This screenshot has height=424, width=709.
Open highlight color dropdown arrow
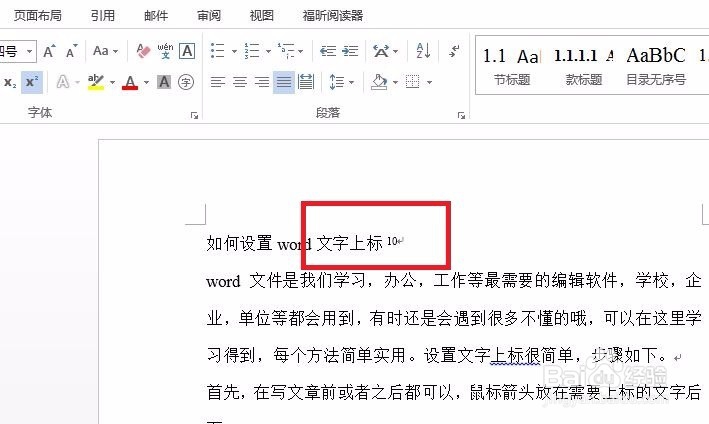pos(112,83)
